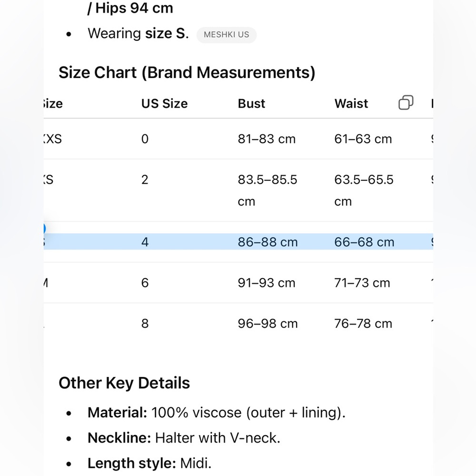Copy the size chart table
Image resolution: width=476 pixels, height=476 pixels.
click(x=406, y=103)
